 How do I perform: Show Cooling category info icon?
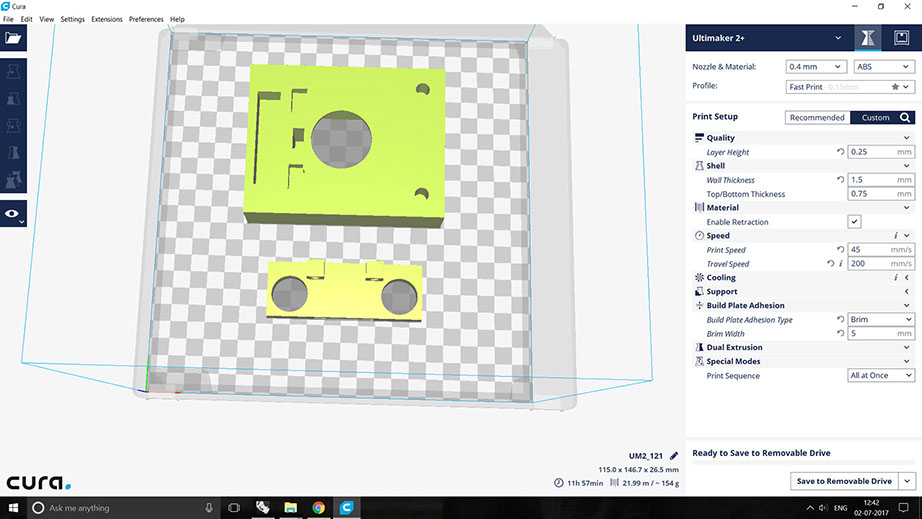tap(896, 277)
